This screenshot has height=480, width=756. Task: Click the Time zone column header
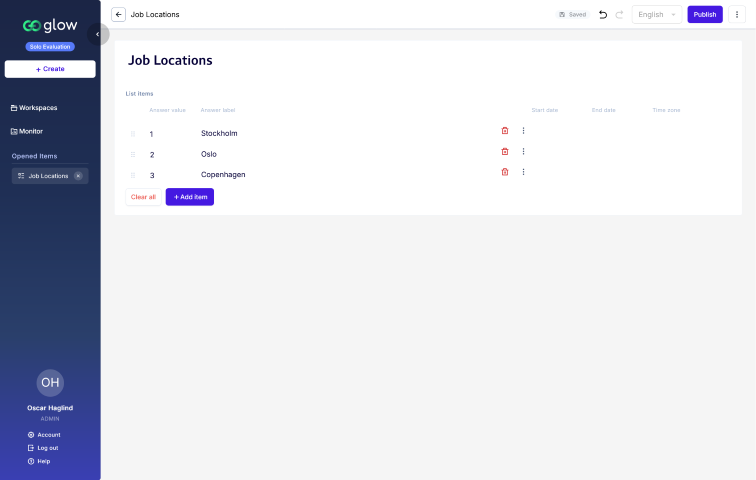coord(666,110)
